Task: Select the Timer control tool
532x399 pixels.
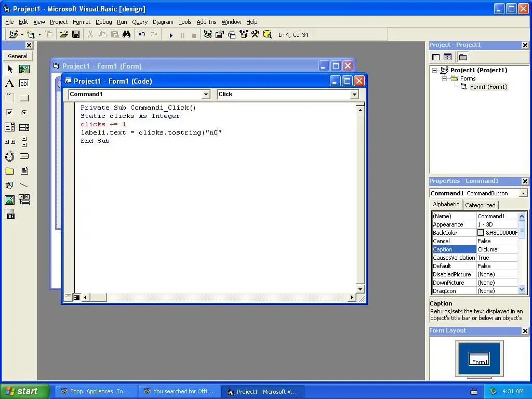Action: click(10, 156)
